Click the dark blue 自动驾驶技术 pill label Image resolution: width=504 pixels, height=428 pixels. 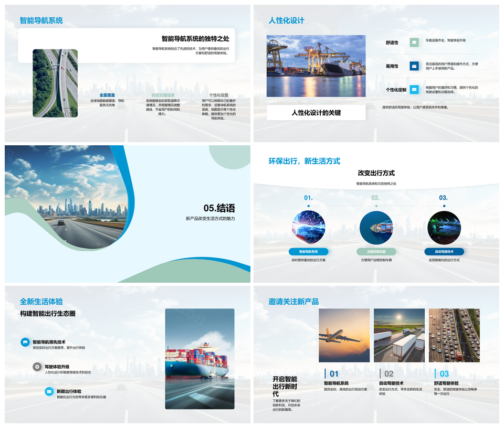pos(444,251)
